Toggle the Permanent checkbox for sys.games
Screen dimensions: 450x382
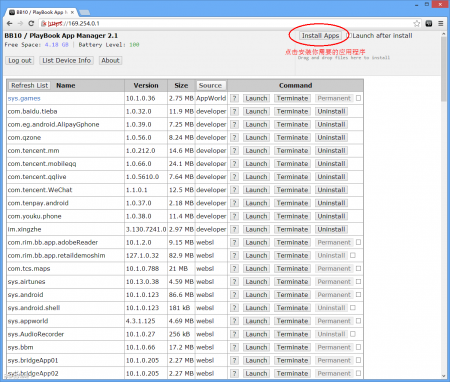358,98
